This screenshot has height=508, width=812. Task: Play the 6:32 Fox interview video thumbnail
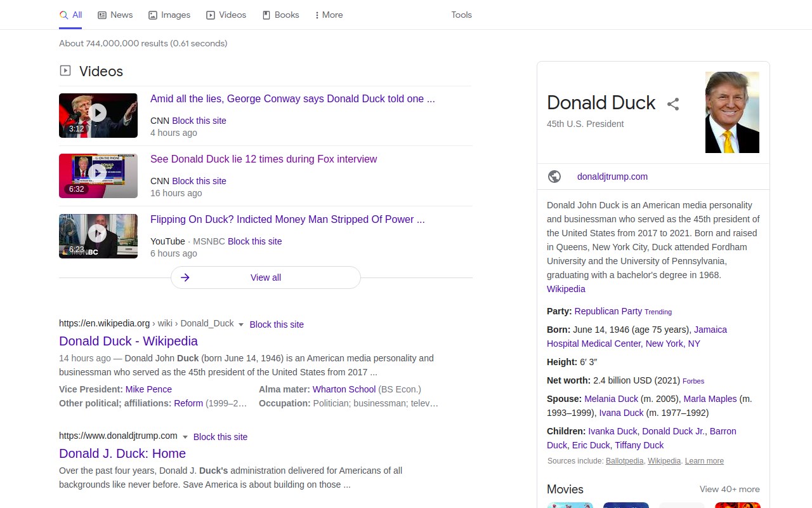98,175
